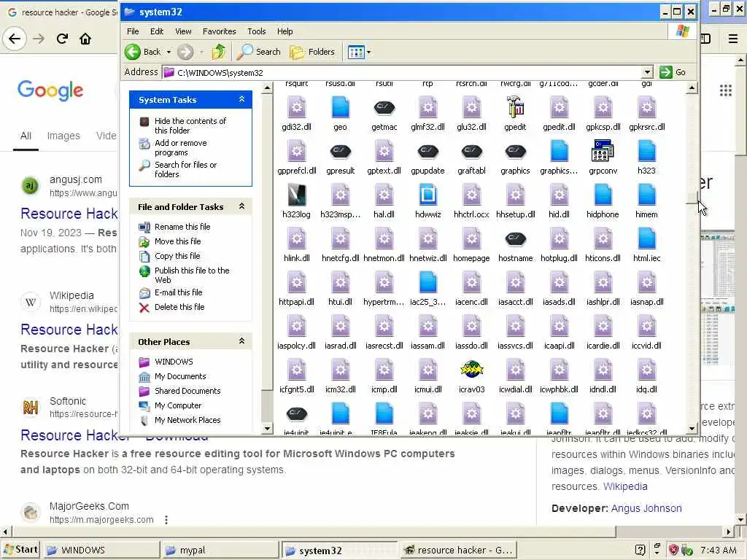The width and height of the screenshot is (747, 560).
Task: Select the graftabl command icon
Action: point(472,152)
